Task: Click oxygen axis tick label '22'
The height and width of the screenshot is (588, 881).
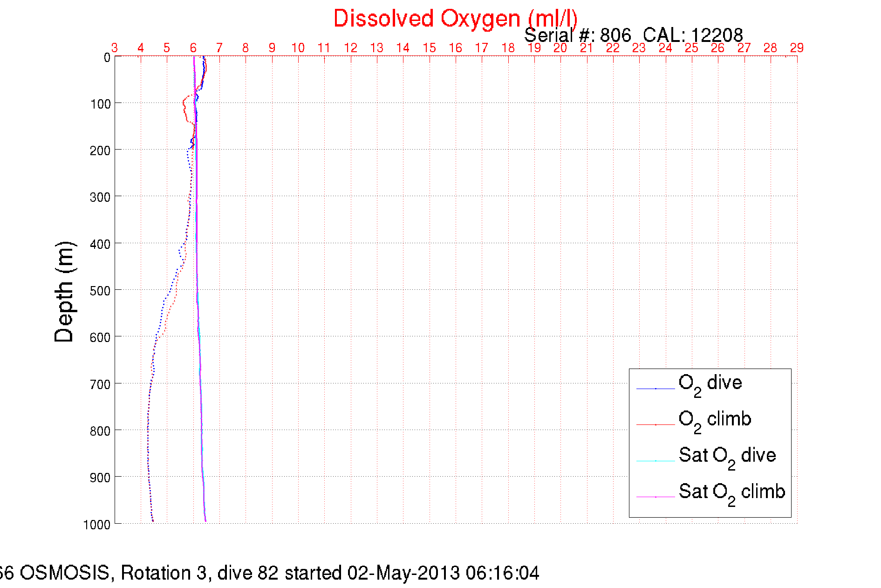Action: point(613,48)
